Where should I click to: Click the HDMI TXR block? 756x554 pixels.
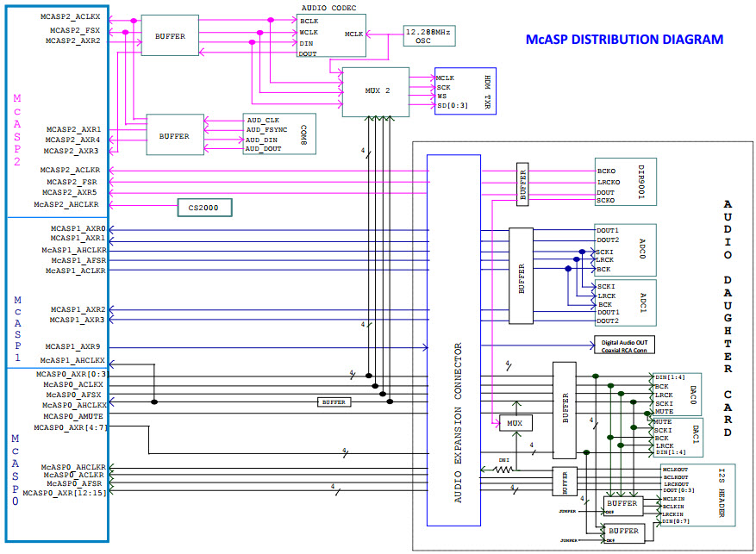click(465, 90)
